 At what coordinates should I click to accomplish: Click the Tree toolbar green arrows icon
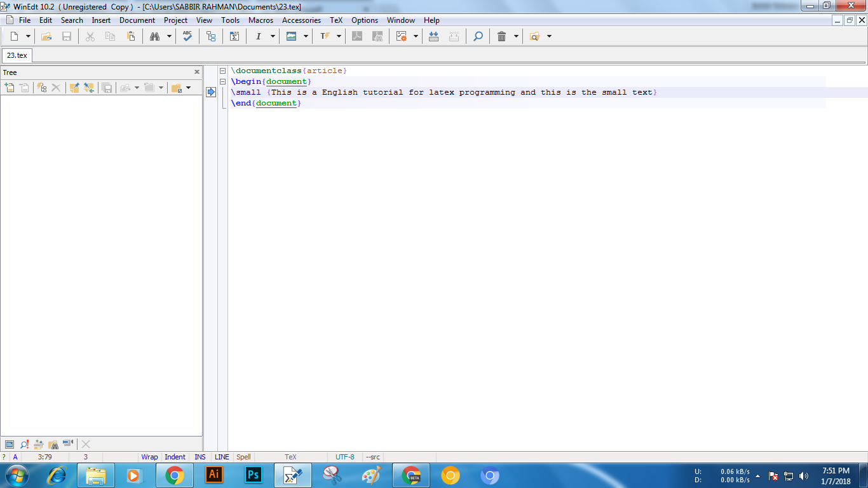pos(89,88)
